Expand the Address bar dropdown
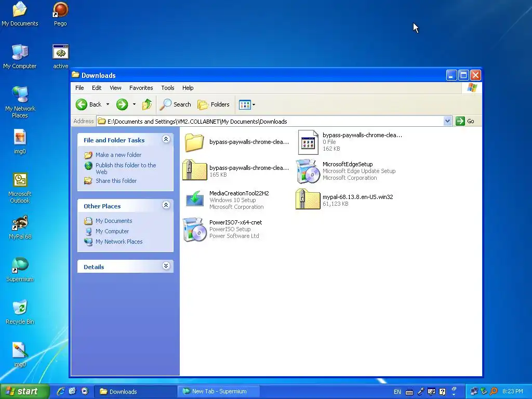532x399 pixels. 447,121
